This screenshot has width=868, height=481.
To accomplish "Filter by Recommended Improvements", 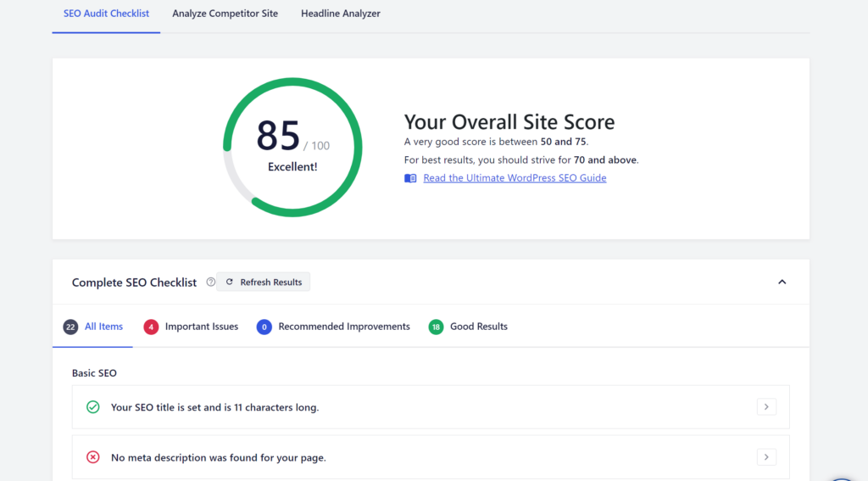I will [x=343, y=327].
